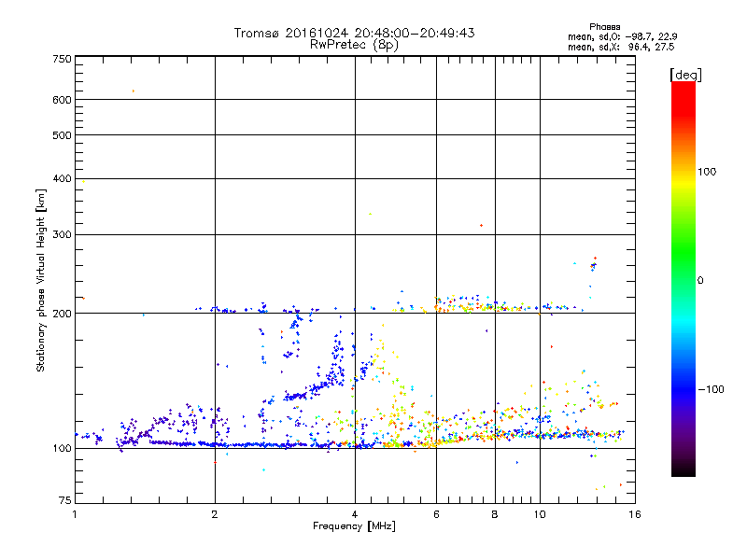Click the colorbar label '0'
This screenshot has height=560, width=747.
pyautogui.click(x=700, y=281)
